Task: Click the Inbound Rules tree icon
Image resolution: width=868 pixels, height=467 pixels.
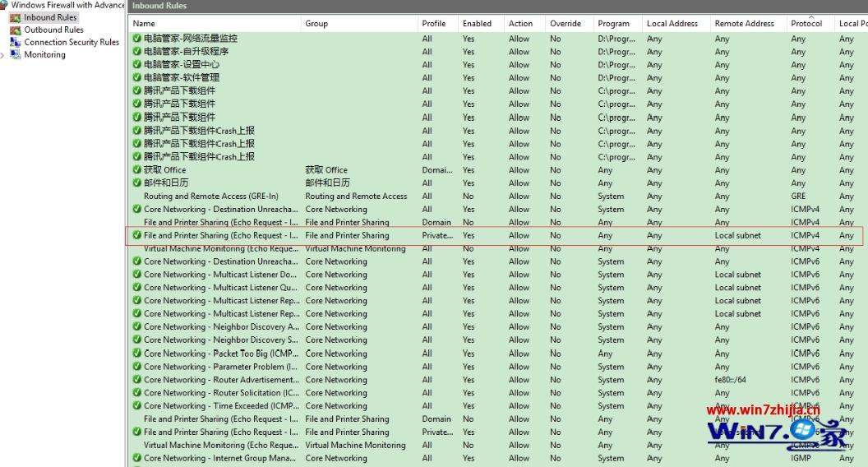Action: pyautogui.click(x=15, y=18)
